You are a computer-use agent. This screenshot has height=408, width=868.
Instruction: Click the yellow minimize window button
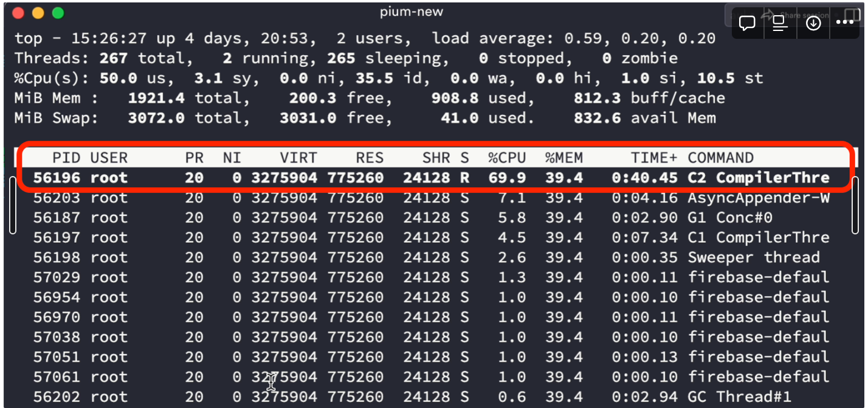38,13
